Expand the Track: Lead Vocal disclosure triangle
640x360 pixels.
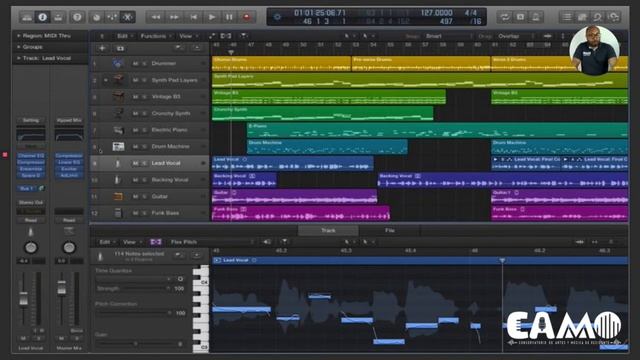18,58
